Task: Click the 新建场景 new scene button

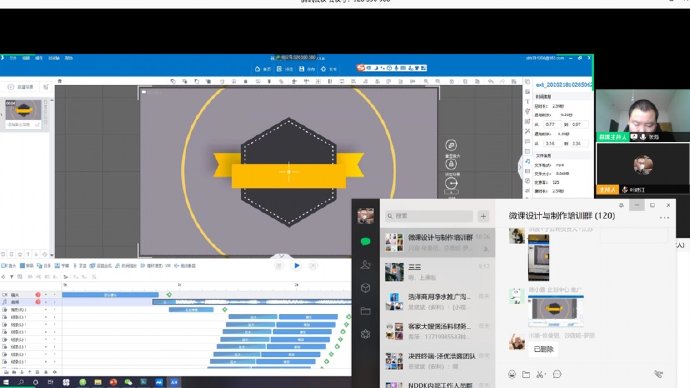Action: 21,87
